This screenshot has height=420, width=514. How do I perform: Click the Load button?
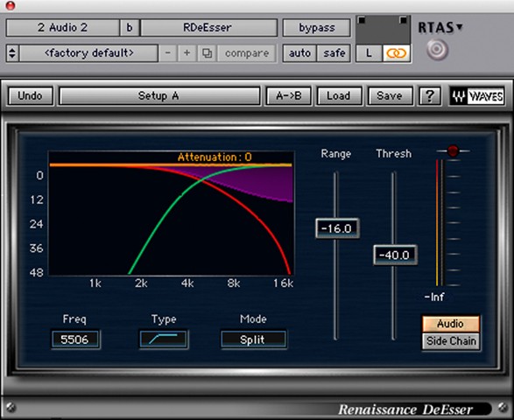[x=339, y=96]
